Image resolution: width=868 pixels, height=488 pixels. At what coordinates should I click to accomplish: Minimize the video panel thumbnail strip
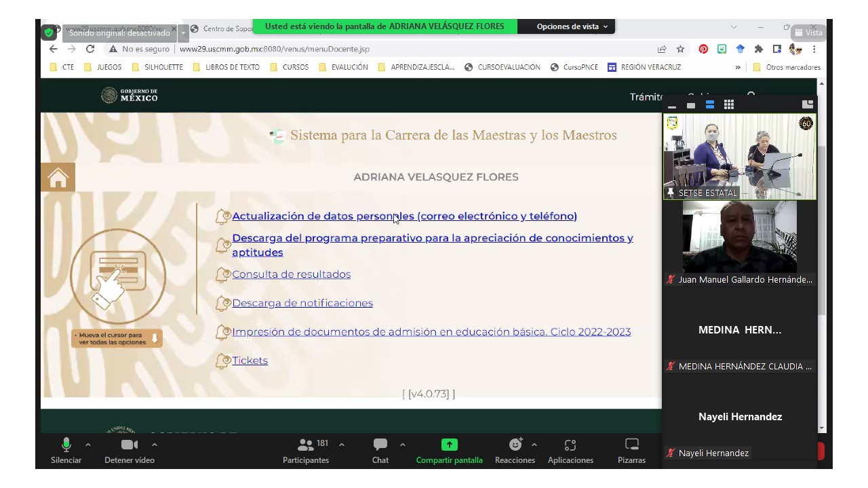click(x=672, y=106)
